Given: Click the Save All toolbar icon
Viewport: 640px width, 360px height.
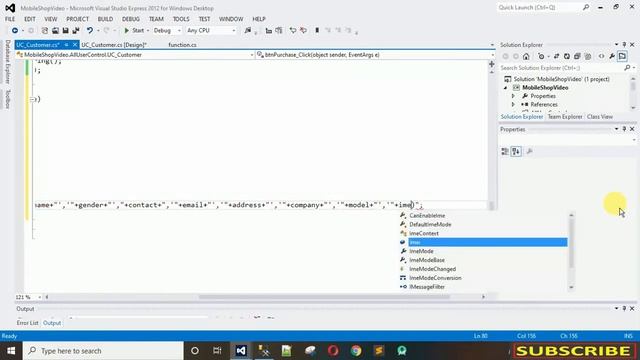Looking at the screenshot, I should [x=76, y=31].
